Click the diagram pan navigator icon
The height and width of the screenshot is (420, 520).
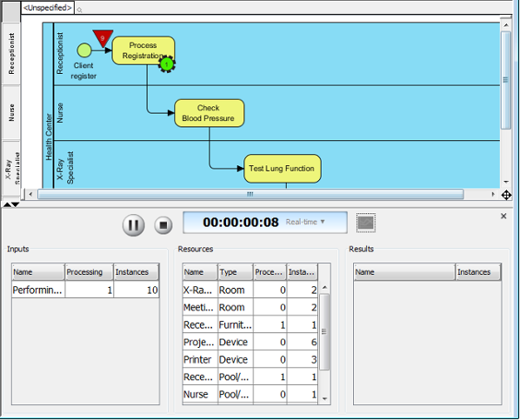tap(506, 195)
